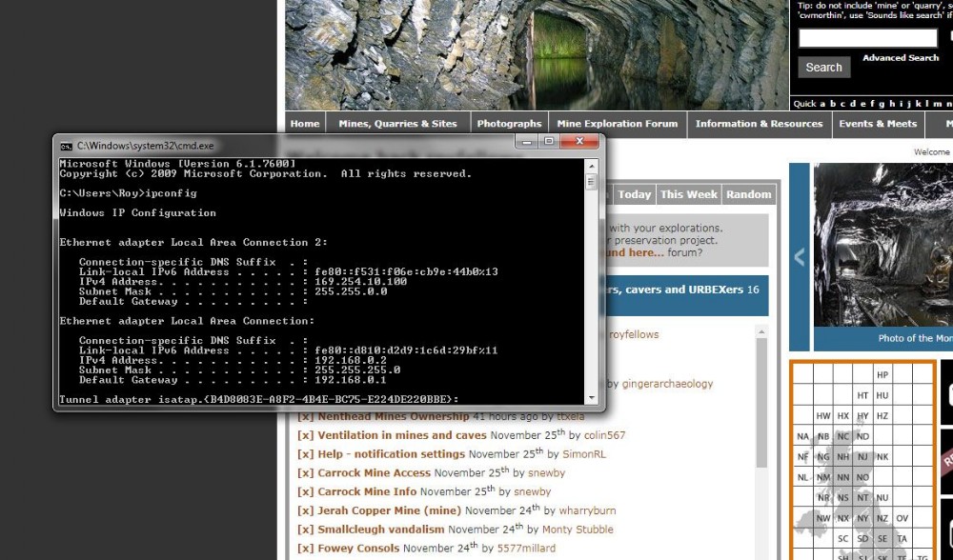
Task: Click the previous photo arrow on slideshow
Action: coord(799,257)
